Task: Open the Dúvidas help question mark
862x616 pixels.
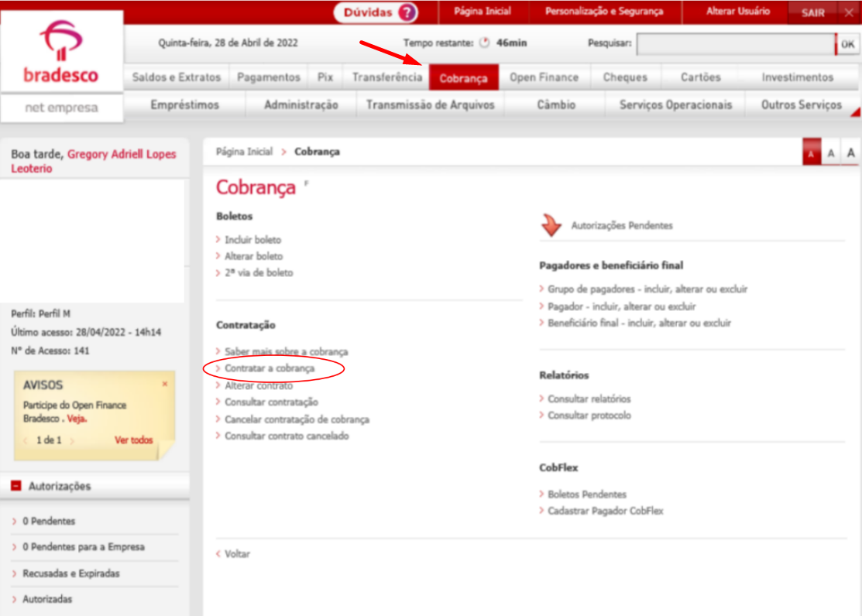Action: tap(407, 12)
